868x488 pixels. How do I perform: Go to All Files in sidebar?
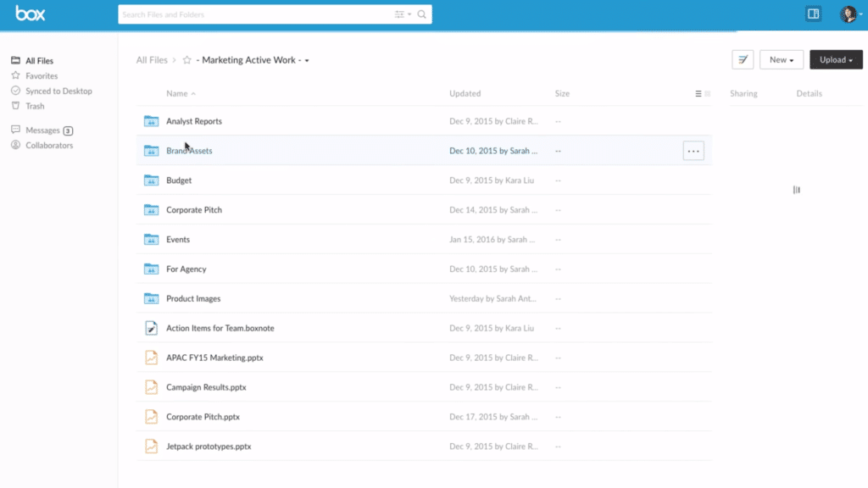pos(39,61)
